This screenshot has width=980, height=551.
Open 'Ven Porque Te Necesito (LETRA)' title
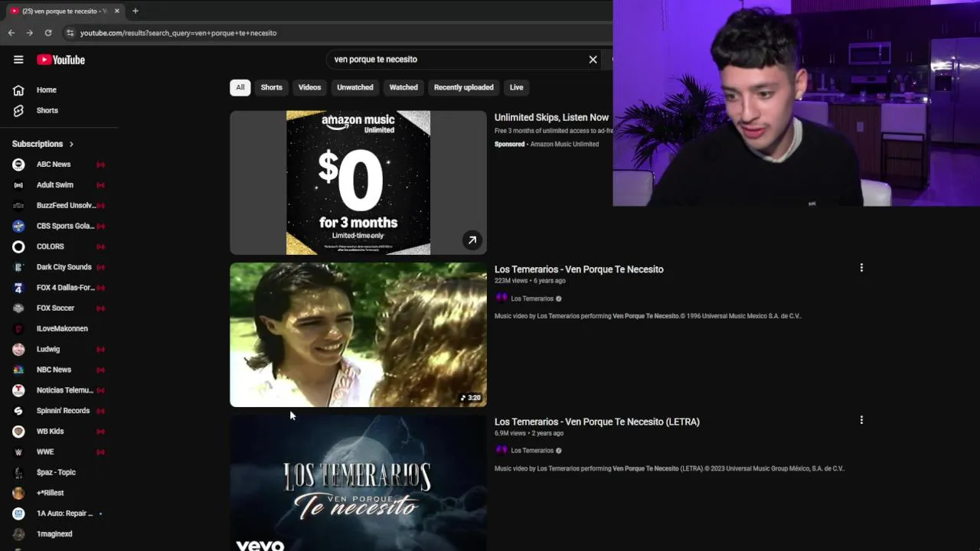(x=597, y=422)
